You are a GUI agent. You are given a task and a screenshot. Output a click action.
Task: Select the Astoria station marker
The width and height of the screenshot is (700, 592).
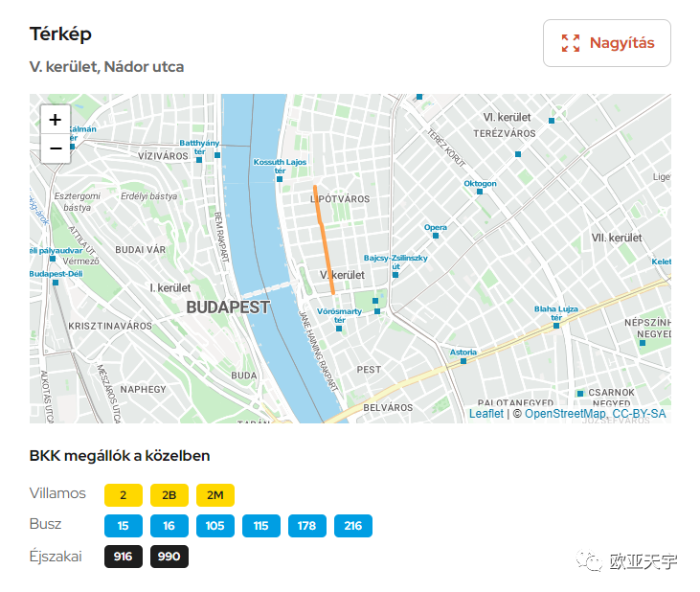(x=463, y=361)
